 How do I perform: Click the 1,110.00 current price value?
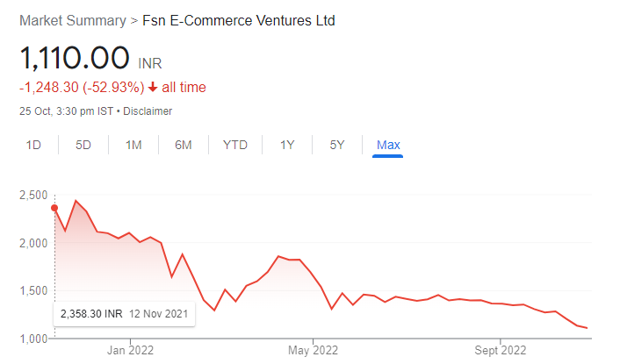coord(75,58)
